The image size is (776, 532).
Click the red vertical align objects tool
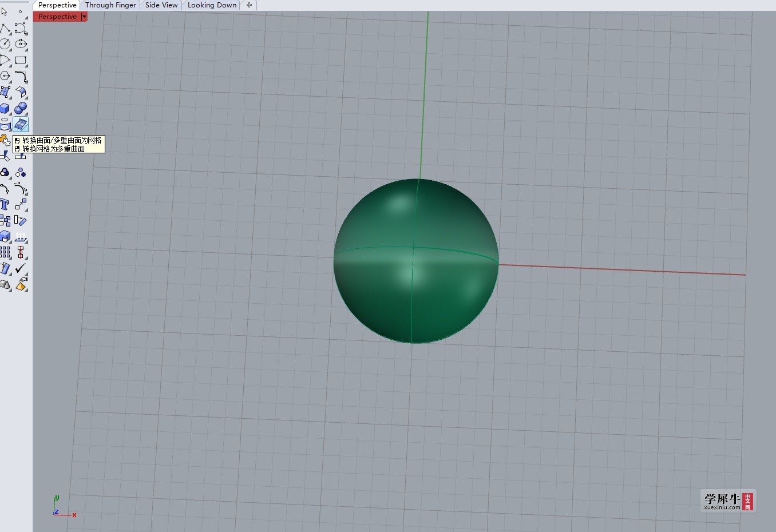(21, 252)
